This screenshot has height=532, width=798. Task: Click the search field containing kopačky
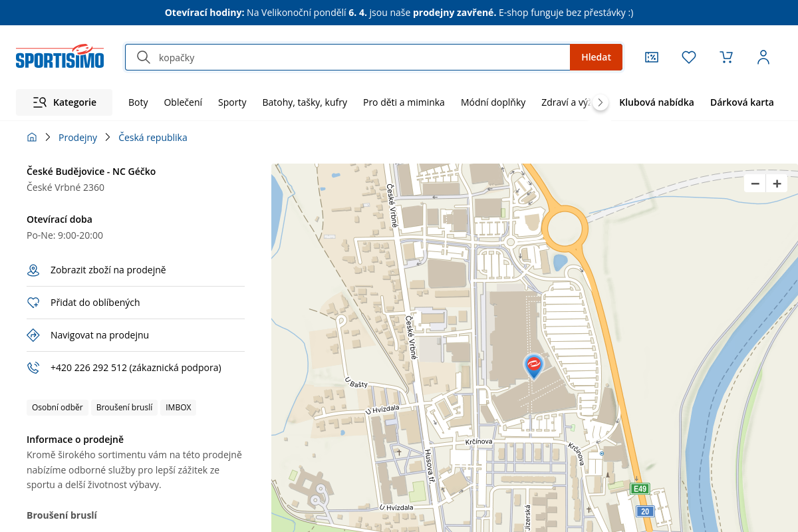(359, 57)
